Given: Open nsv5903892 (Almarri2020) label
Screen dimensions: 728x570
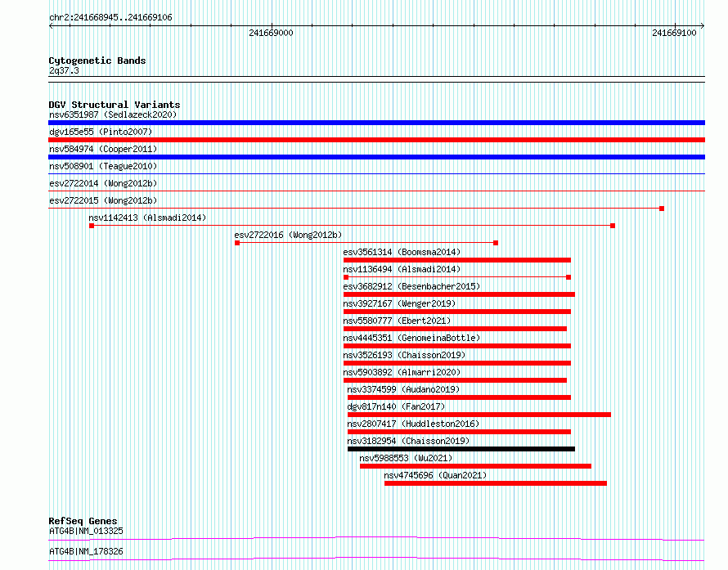Looking at the screenshot, I should tap(402, 372).
